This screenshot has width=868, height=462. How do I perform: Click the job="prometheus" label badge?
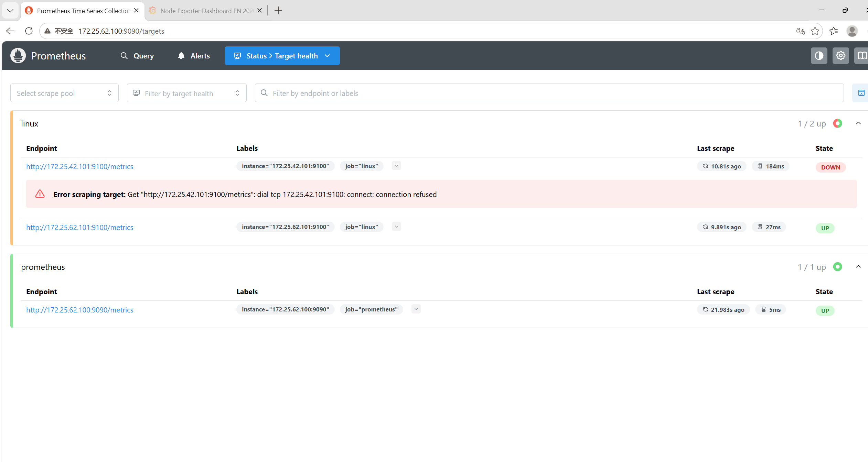(371, 309)
